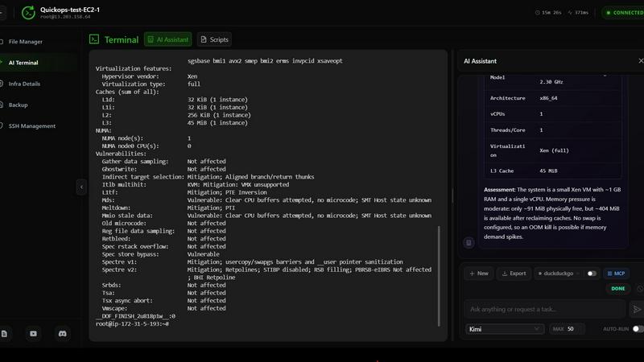Export the AI conversation

click(x=514, y=274)
